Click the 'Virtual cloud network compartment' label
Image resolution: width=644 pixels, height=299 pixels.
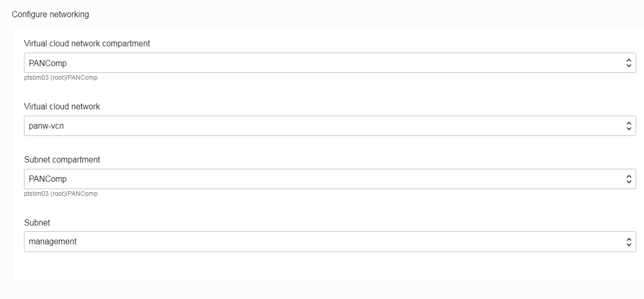pos(87,44)
